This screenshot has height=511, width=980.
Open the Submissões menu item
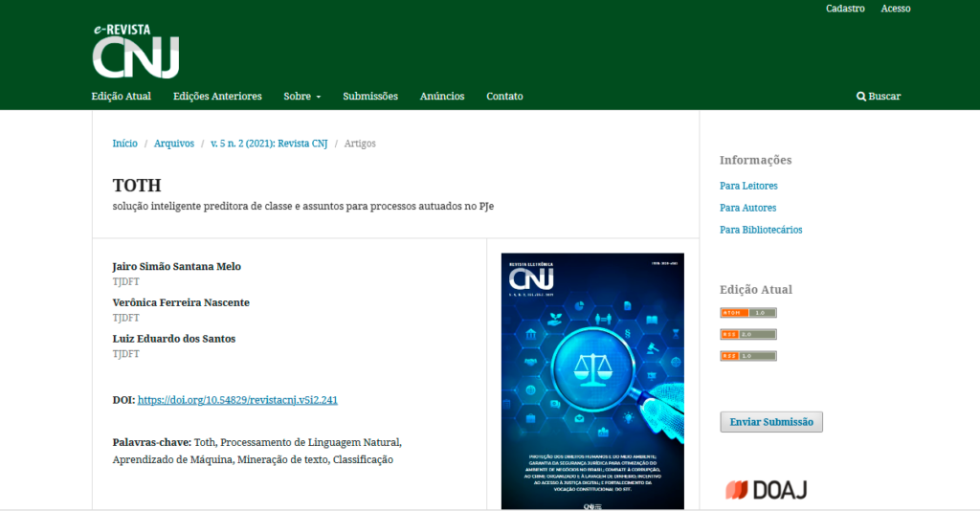pyautogui.click(x=369, y=97)
